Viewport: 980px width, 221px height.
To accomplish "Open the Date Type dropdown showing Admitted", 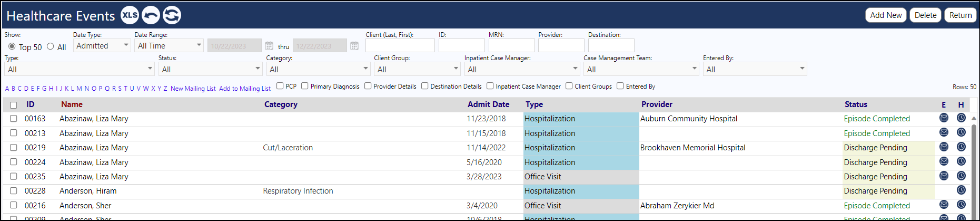I will coord(102,45).
